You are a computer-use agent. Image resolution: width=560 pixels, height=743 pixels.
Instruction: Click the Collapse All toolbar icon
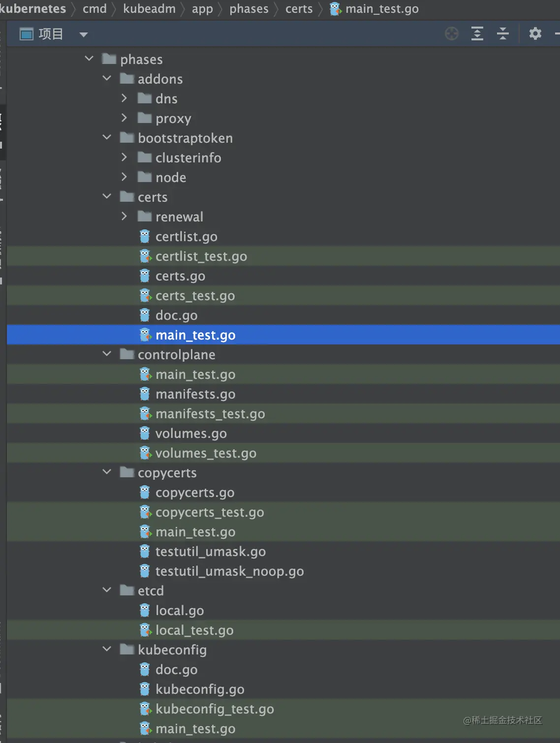coord(502,33)
